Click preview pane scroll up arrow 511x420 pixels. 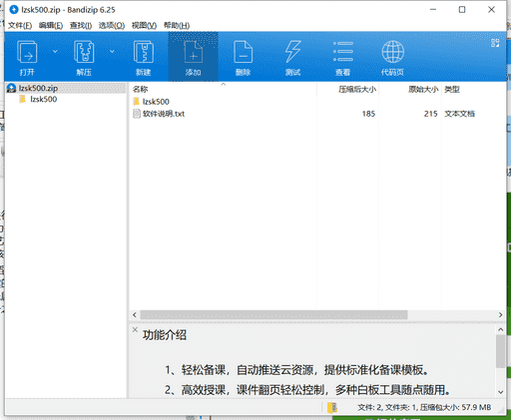[x=500, y=329]
